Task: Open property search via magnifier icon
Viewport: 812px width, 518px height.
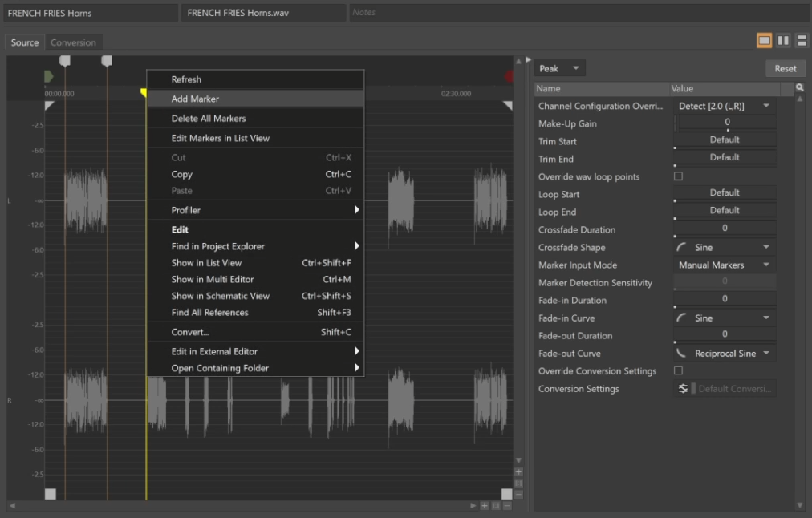Action: point(800,88)
